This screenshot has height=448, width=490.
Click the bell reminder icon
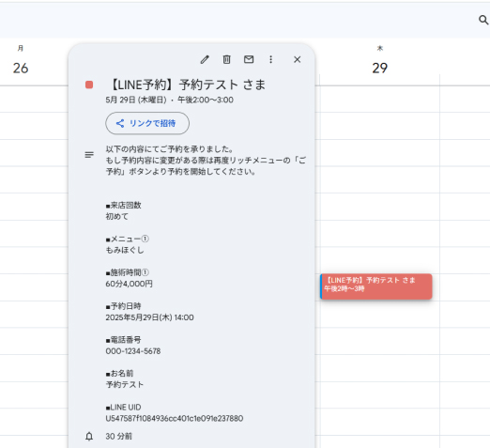pos(89,436)
